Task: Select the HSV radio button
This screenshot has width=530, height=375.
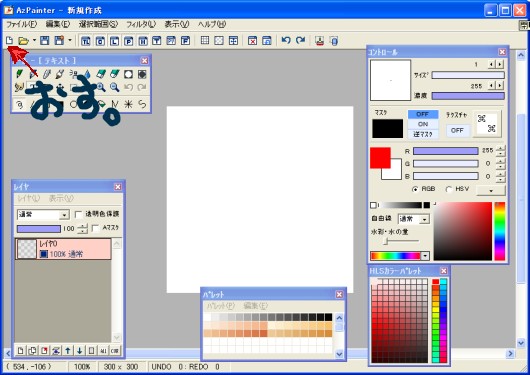Action: pyautogui.click(x=449, y=189)
